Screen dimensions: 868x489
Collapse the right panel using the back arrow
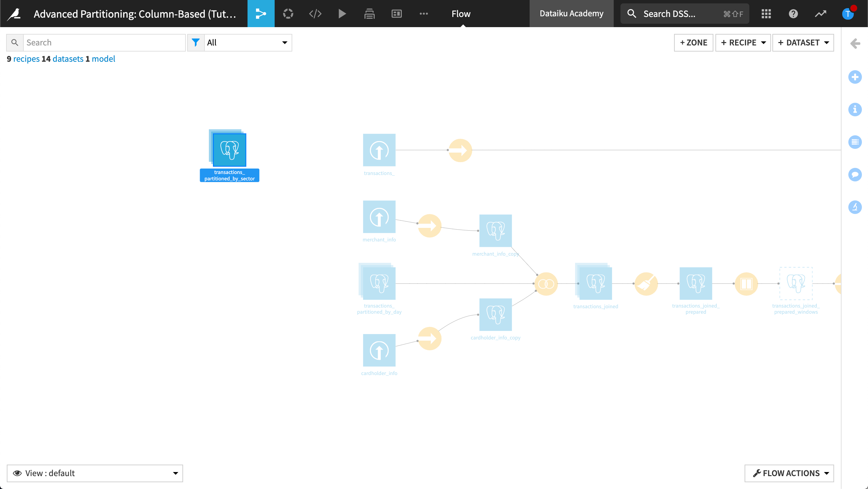click(855, 43)
